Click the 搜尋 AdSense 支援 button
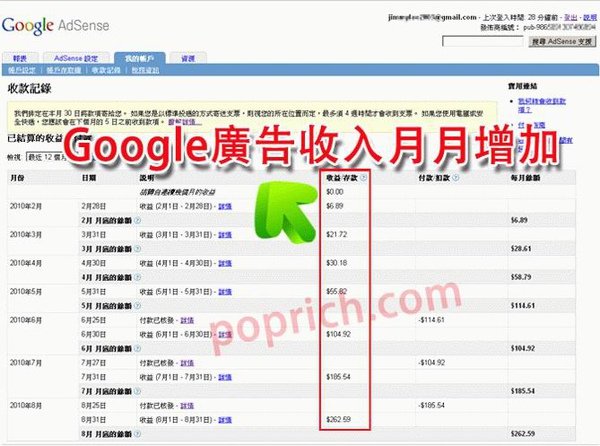This screenshot has height=446, width=600. pyautogui.click(x=562, y=41)
